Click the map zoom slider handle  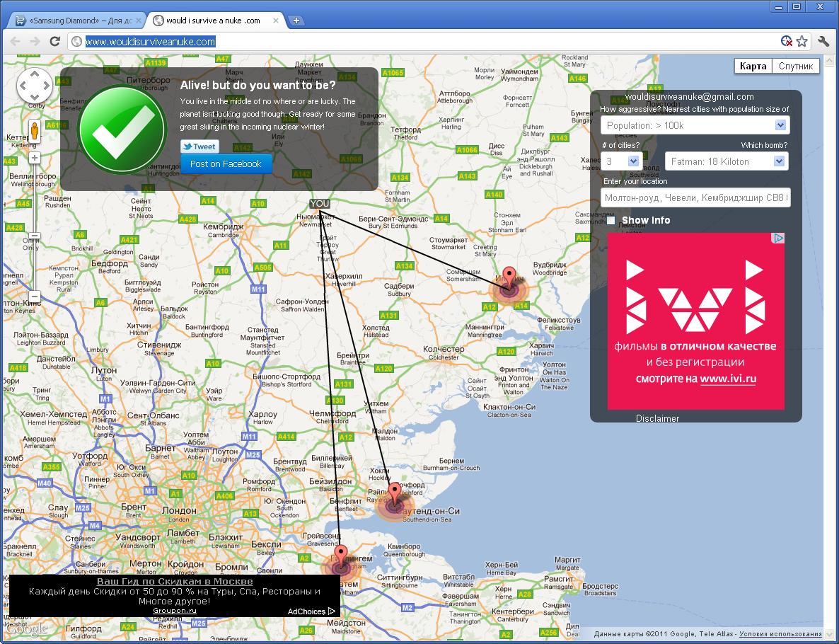(35, 236)
